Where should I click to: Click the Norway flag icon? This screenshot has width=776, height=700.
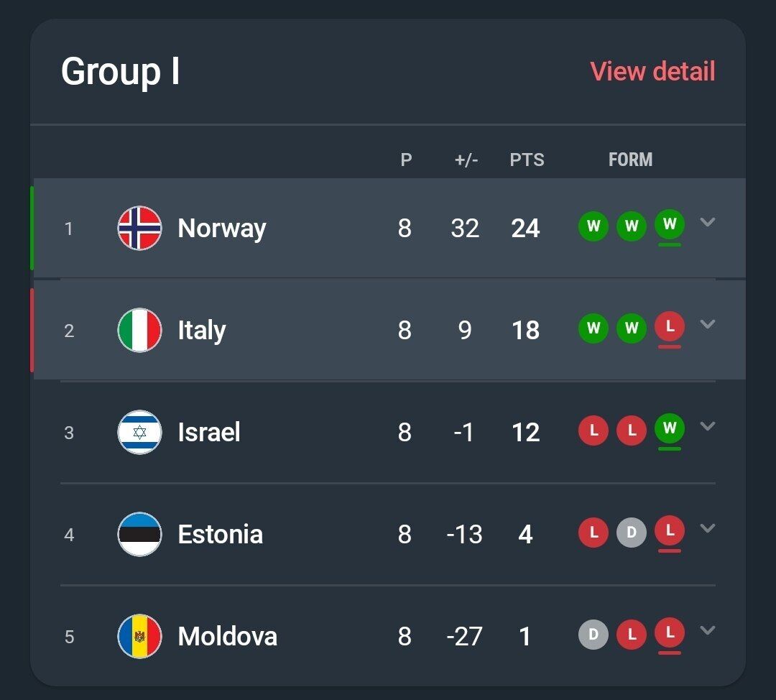click(139, 229)
